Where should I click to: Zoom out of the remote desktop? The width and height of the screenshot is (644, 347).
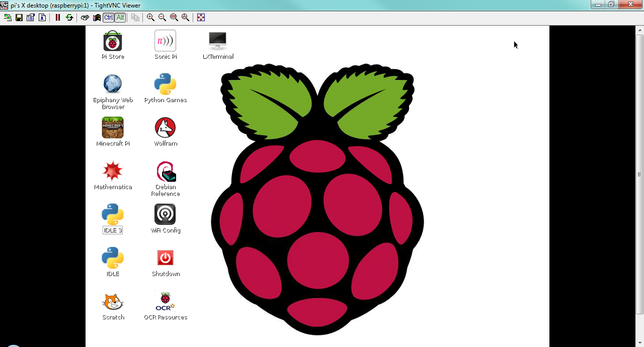tap(162, 18)
